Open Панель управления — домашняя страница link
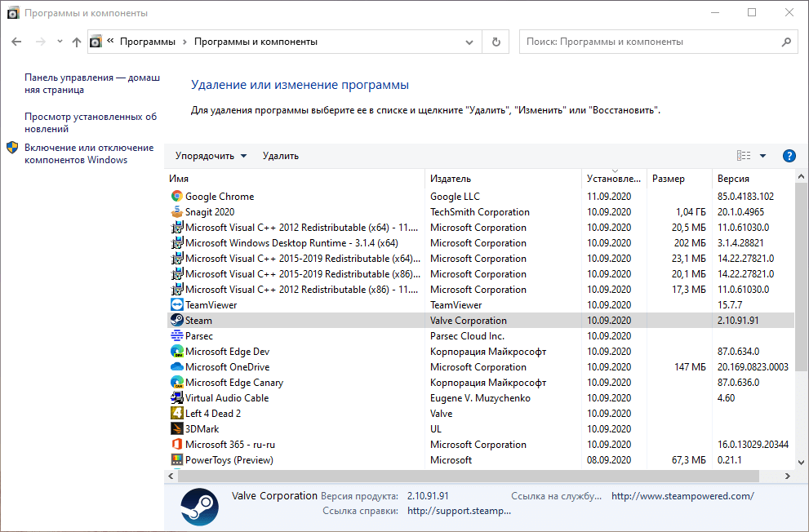 (92, 83)
